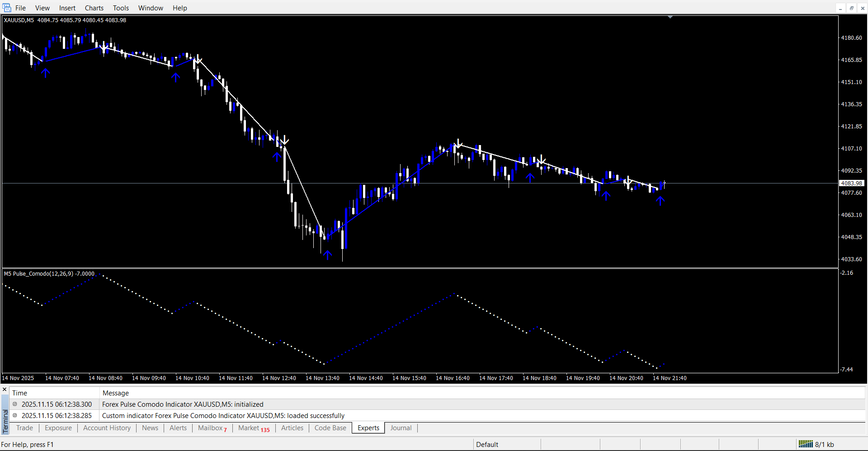
Task: Click the icon beside the "initialized" log entry
Action: tap(15, 404)
